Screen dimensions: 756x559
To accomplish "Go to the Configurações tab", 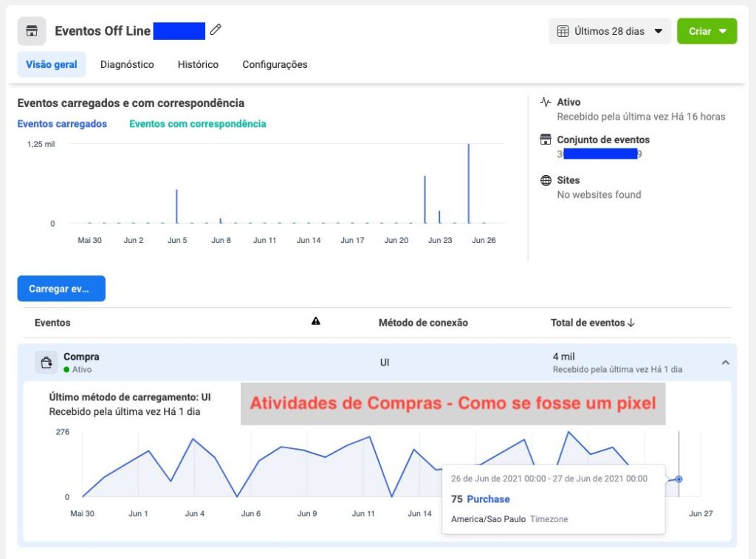I will [x=275, y=64].
